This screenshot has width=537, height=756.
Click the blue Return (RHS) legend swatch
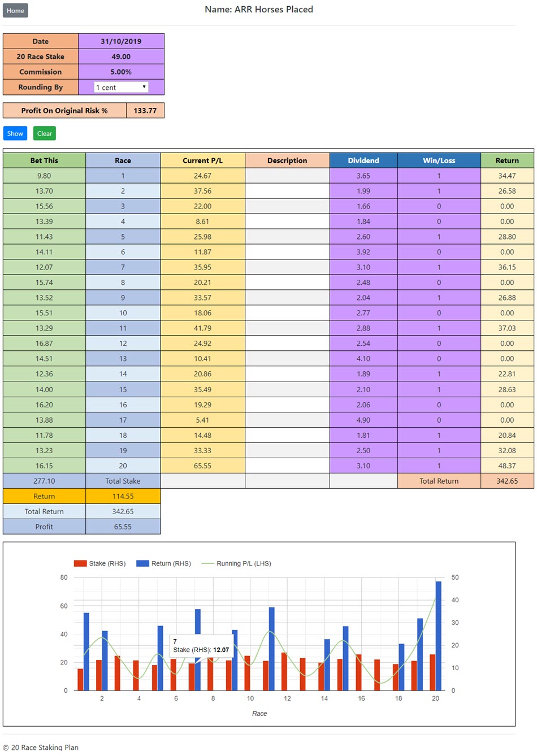(x=142, y=563)
